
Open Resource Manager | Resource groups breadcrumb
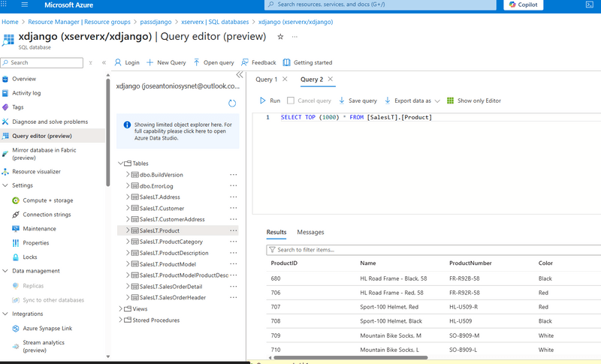pyautogui.click(x=79, y=22)
